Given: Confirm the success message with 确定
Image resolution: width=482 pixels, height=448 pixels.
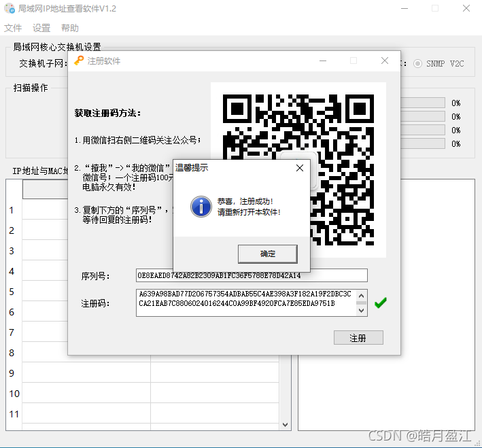Looking at the screenshot, I should click(267, 254).
